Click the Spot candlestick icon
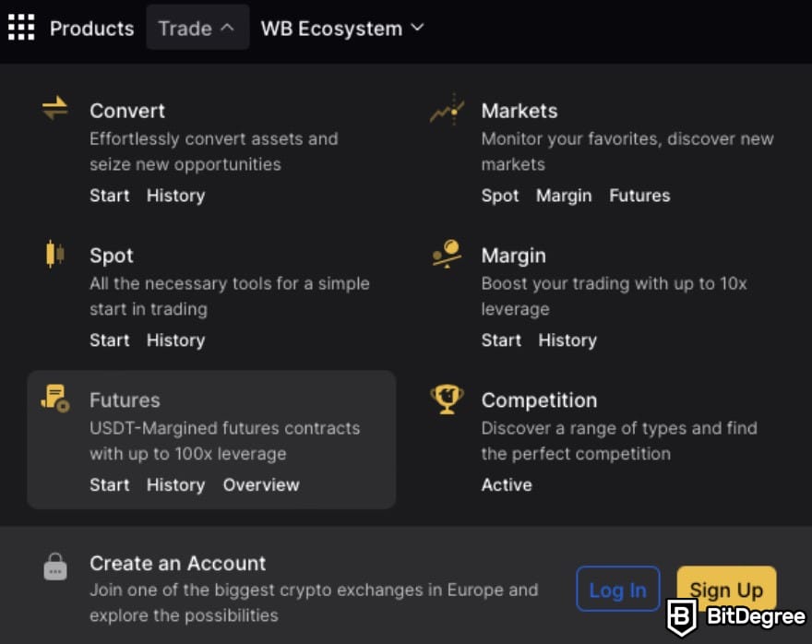The image size is (812, 644). click(x=54, y=253)
